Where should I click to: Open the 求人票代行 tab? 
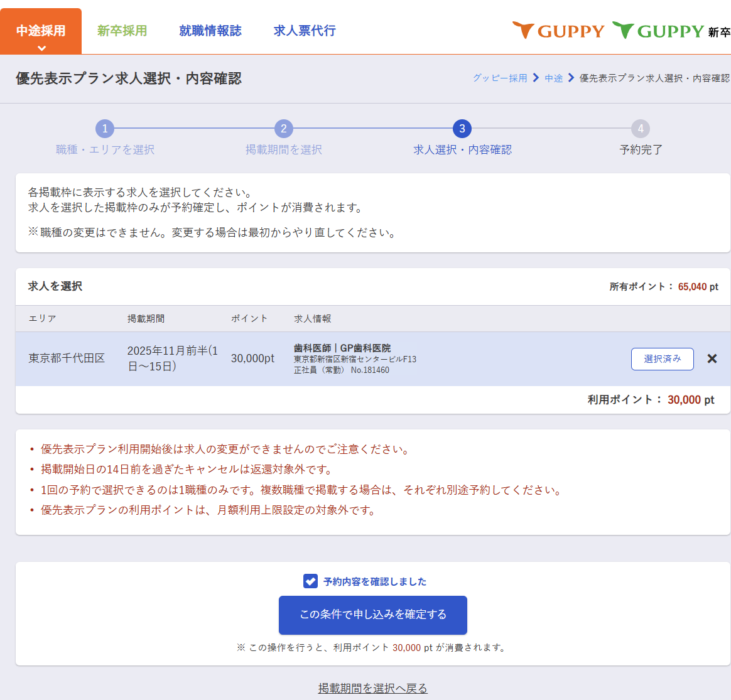pos(305,31)
